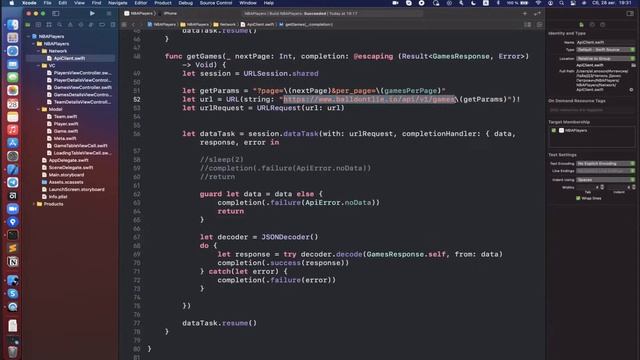Open the Text Encoding dropdown
This screenshot has width=640, height=360.
click(606, 164)
